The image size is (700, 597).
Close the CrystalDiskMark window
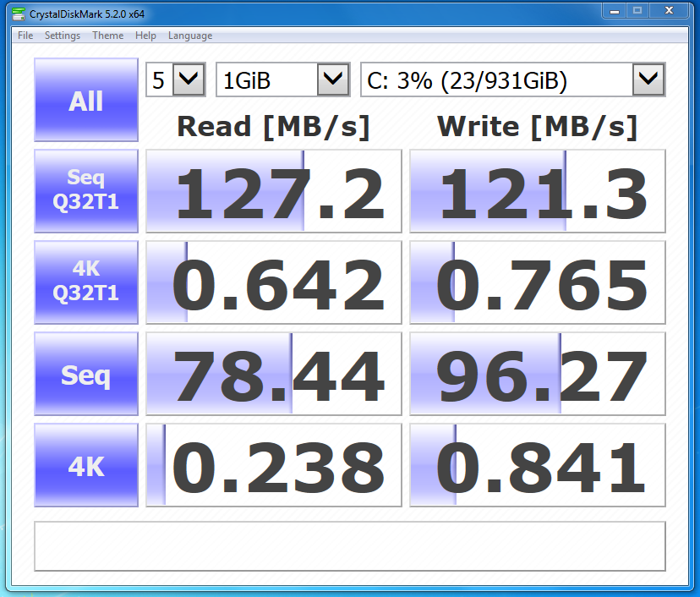tap(669, 11)
